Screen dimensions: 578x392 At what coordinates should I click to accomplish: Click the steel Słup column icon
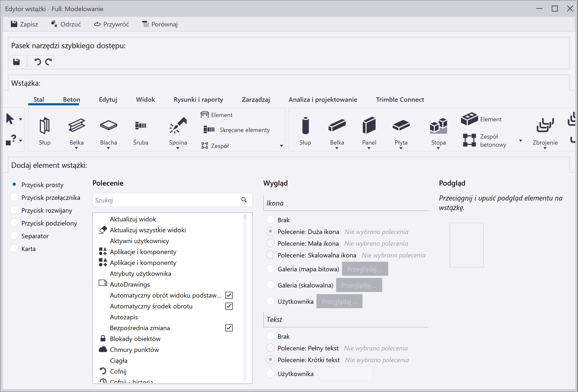44,126
